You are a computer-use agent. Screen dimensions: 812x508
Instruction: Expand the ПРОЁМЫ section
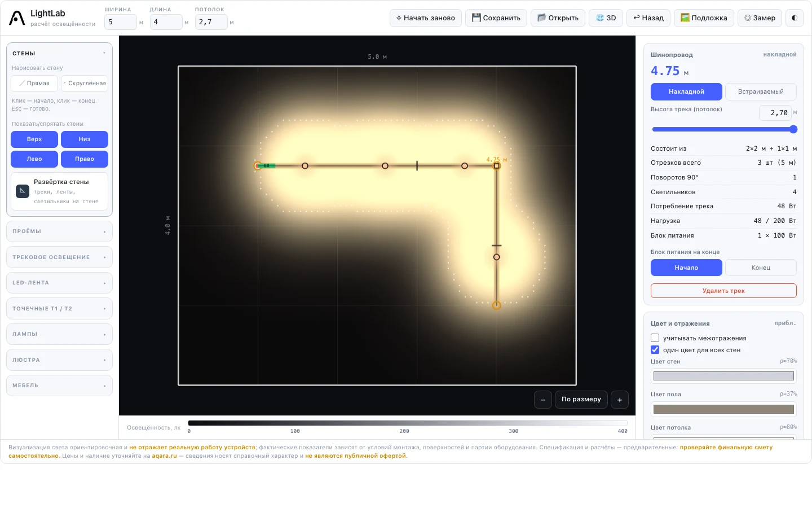[x=59, y=231]
